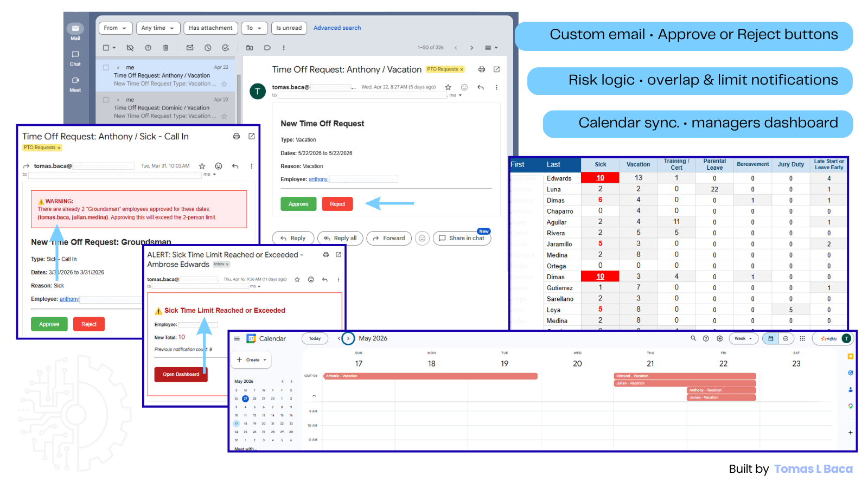The height and width of the screenshot is (488, 868).
Task: Print the Anthony / Vacation email
Action: (x=482, y=69)
